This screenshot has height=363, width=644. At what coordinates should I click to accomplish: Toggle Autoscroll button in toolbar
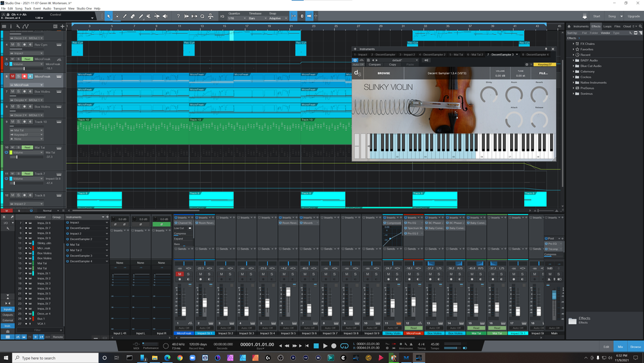pos(309,16)
